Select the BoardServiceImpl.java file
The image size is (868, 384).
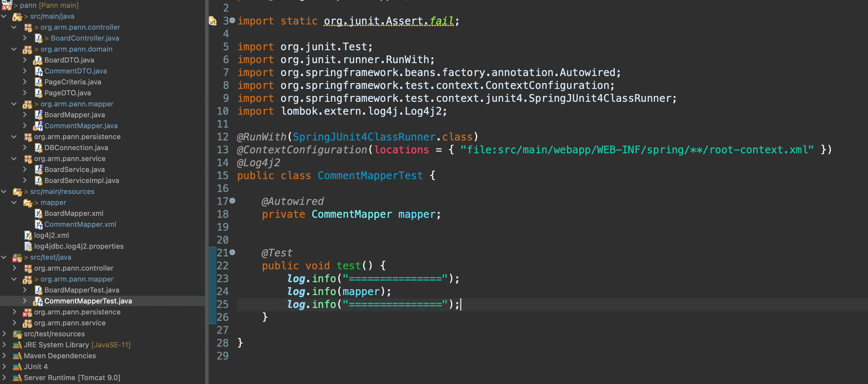click(82, 180)
